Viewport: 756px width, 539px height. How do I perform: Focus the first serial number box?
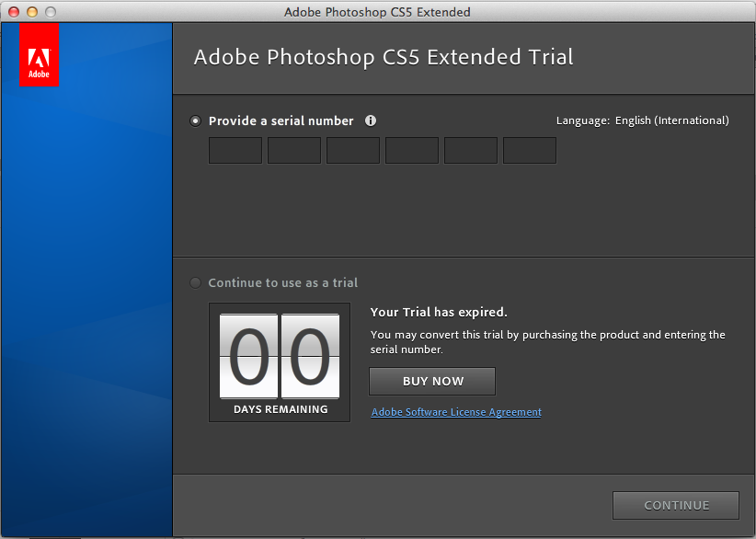pos(235,151)
